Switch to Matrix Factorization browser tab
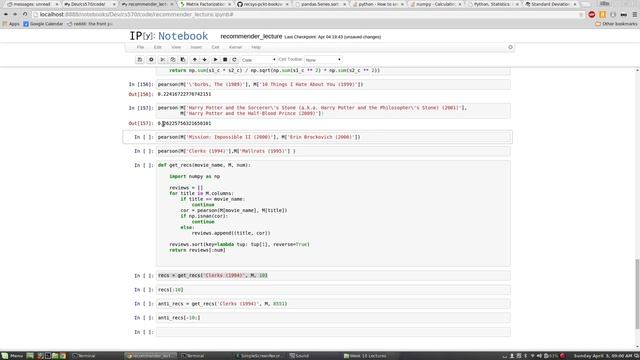 tap(205, 4)
